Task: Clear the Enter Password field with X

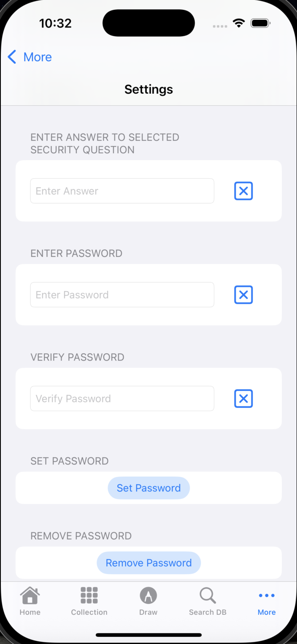Action: [243, 295]
